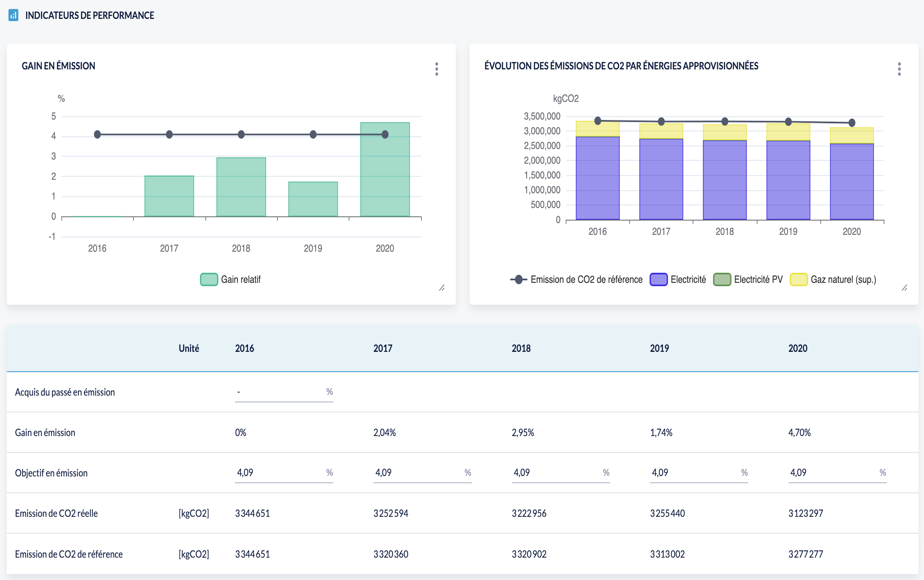Click the 1,74% gain value

(661, 433)
